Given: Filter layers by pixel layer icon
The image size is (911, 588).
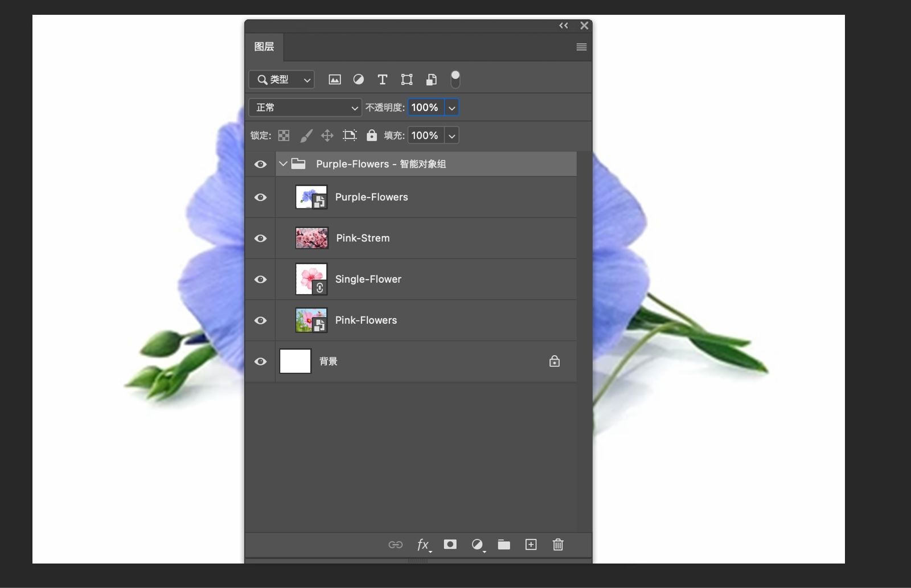Looking at the screenshot, I should pyautogui.click(x=335, y=80).
